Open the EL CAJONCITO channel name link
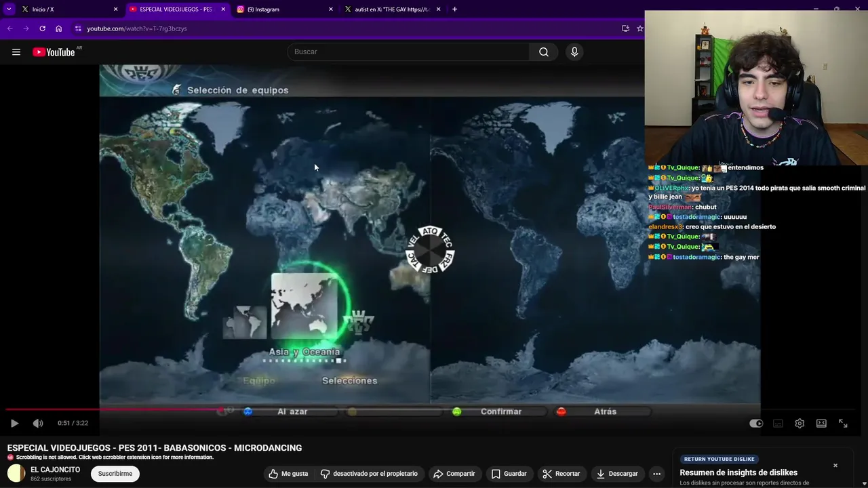Image resolution: width=868 pixels, height=488 pixels. 55,470
